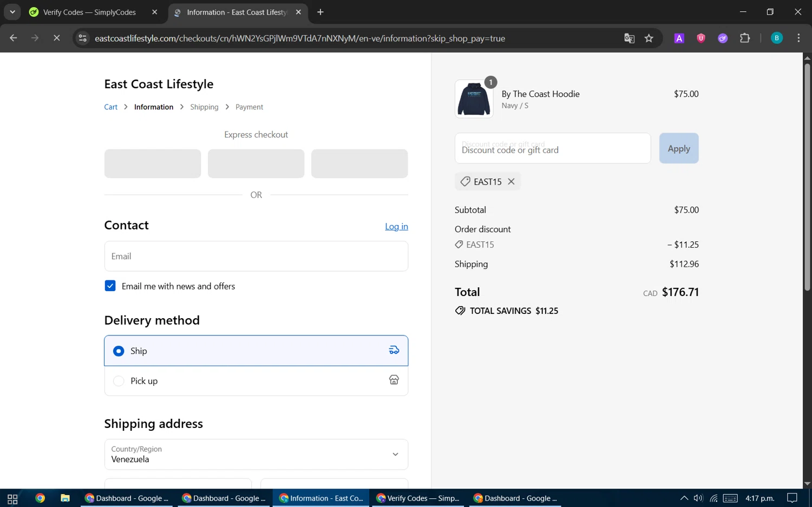Click the East Coast Lifestyle store title

point(159,84)
